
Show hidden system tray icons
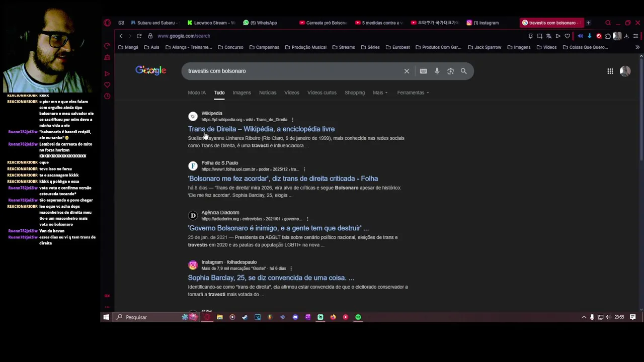click(x=584, y=317)
